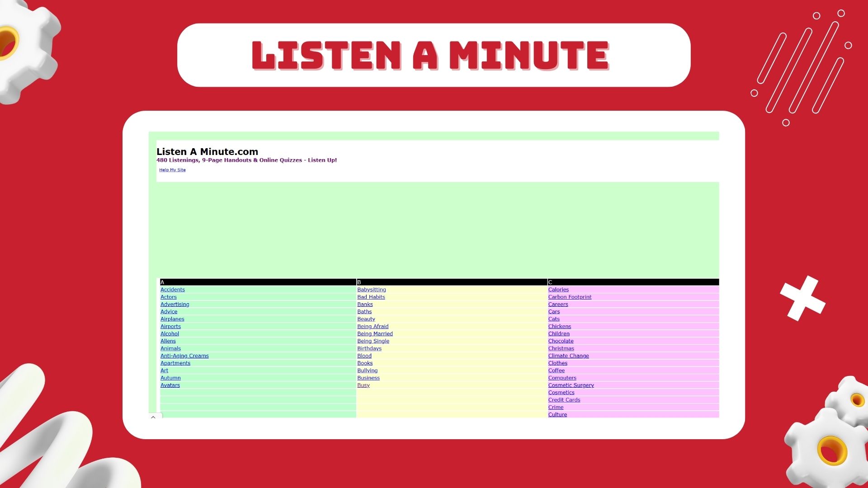The image size is (868, 488).
Task: Click the scroll-to-top arrow button
Action: coord(153,418)
